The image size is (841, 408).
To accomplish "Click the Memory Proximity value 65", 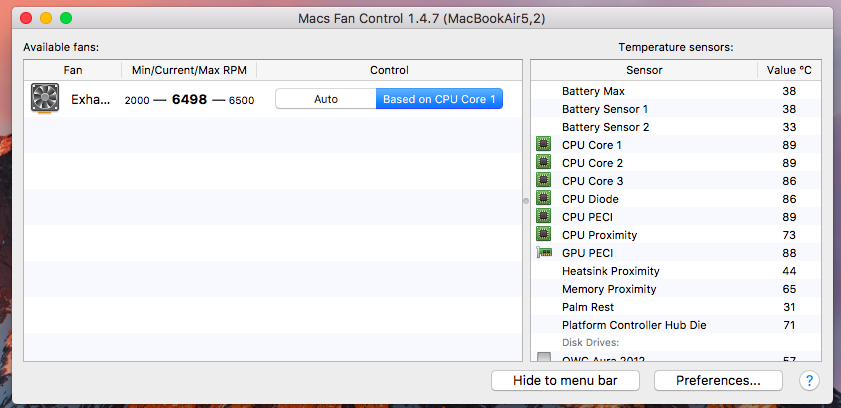I will [789, 289].
